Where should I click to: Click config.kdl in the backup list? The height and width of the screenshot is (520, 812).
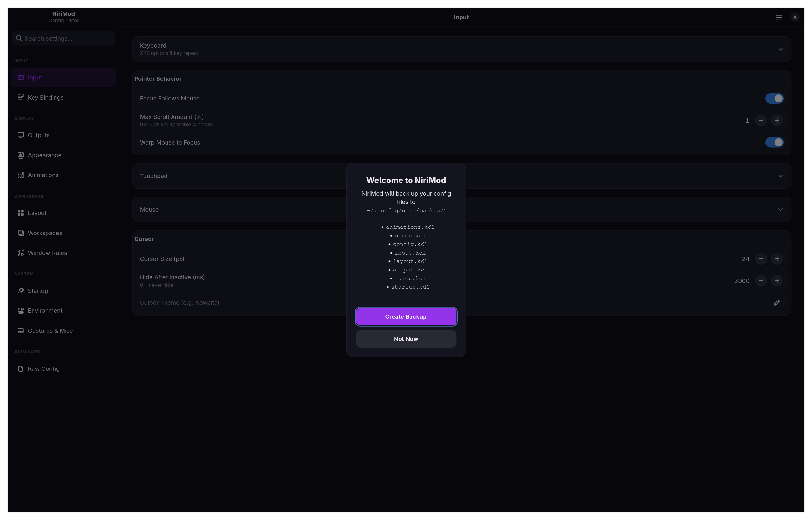click(410, 244)
